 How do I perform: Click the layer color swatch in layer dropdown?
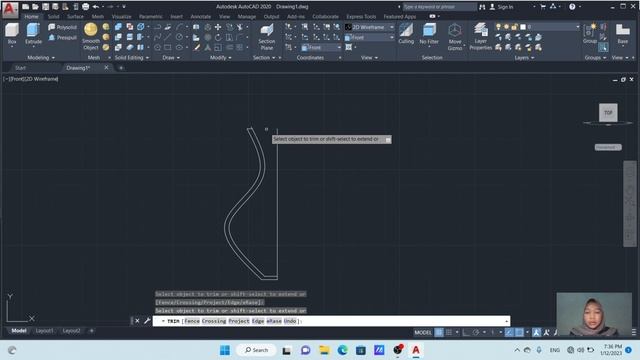[x=523, y=27]
